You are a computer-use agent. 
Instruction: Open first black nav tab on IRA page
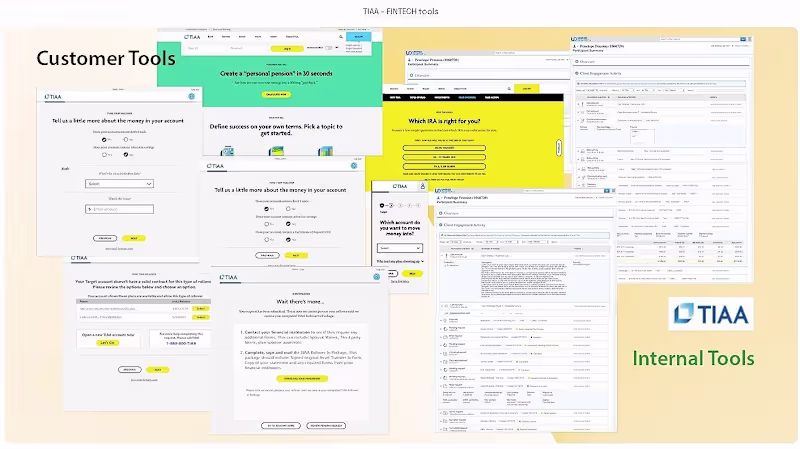click(395, 97)
